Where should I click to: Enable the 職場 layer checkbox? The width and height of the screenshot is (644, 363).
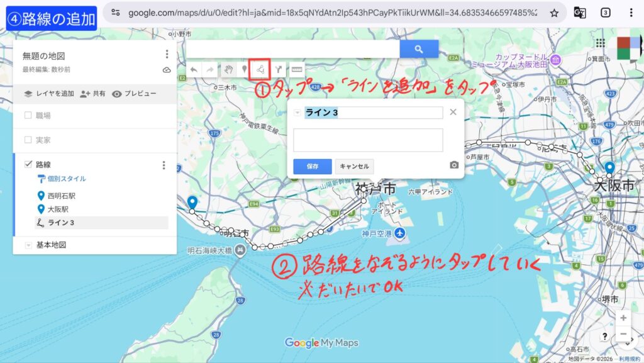[28, 116]
